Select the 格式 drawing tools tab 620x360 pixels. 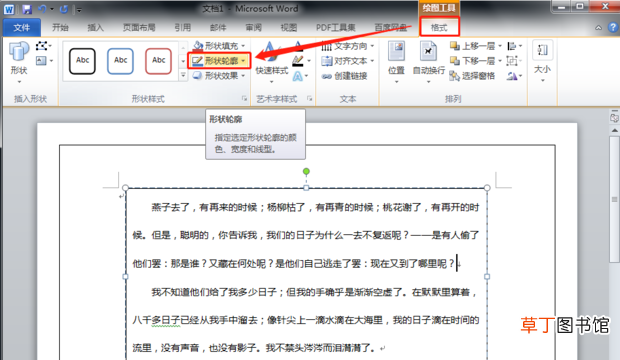[439, 27]
